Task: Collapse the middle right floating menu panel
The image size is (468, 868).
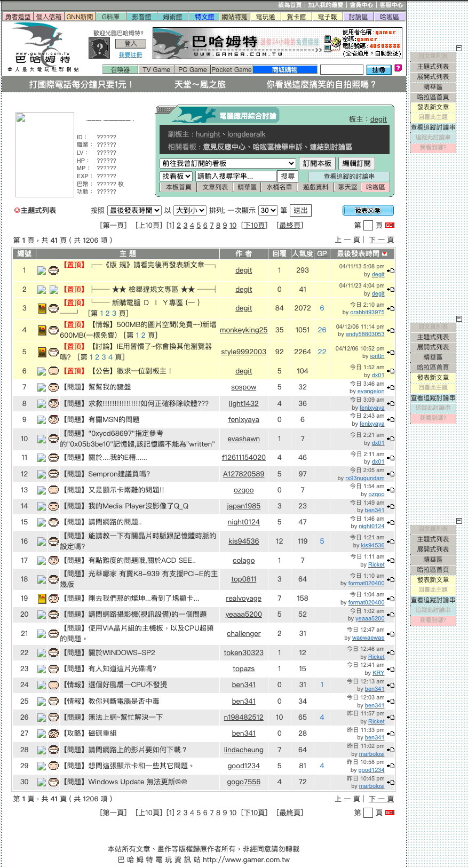Action: click(x=459, y=318)
